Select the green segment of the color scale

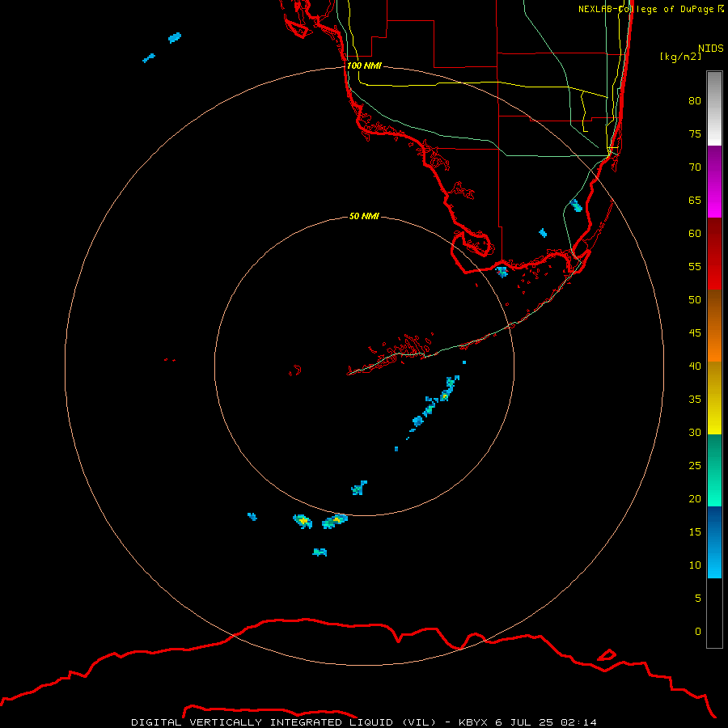coord(714,470)
